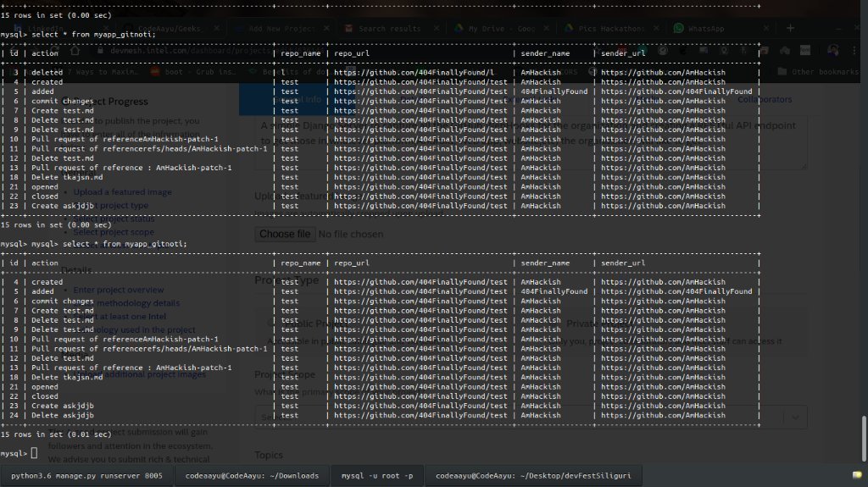868x487 pixels.
Task: Open the browser's three-dot menu icon
Action: (854, 50)
